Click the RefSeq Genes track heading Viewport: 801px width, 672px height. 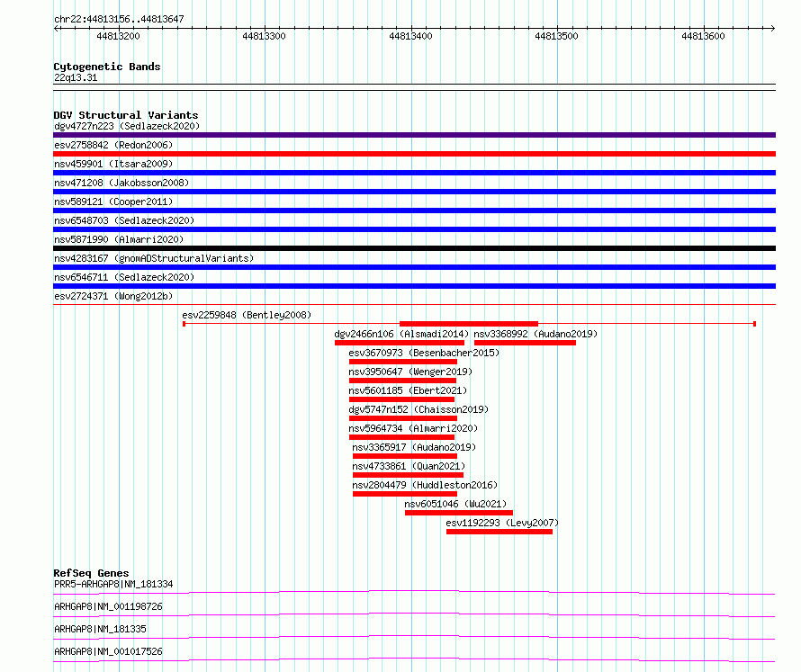[91, 573]
